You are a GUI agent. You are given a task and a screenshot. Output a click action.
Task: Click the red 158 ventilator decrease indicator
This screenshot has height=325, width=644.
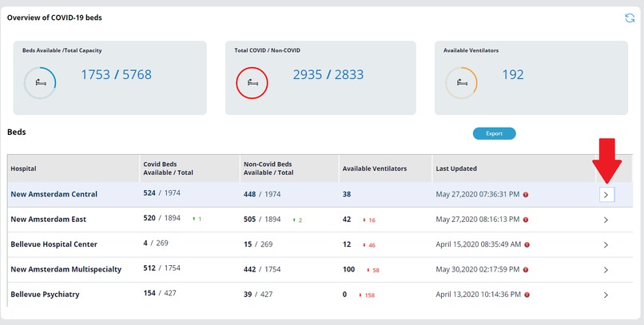(367, 295)
